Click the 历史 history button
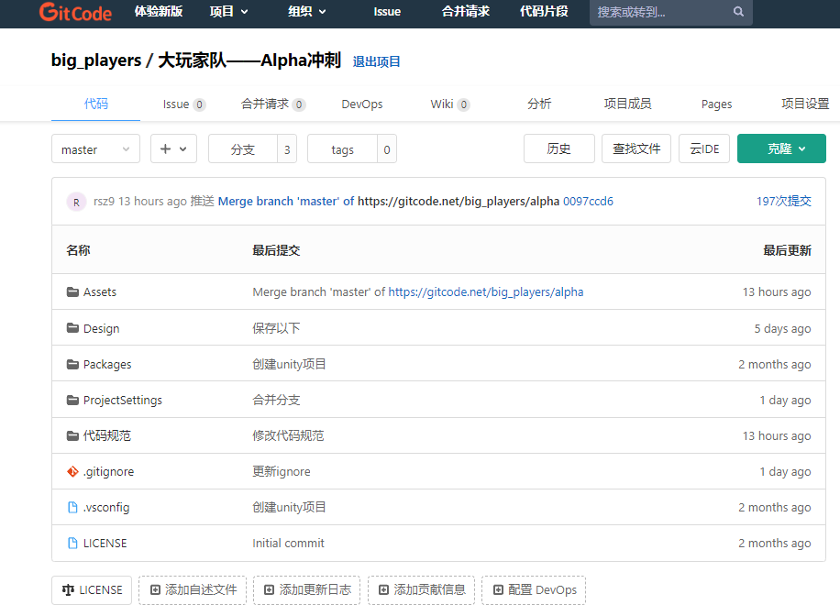Image resolution: width=840 pixels, height=616 pixels. (558, 149)
